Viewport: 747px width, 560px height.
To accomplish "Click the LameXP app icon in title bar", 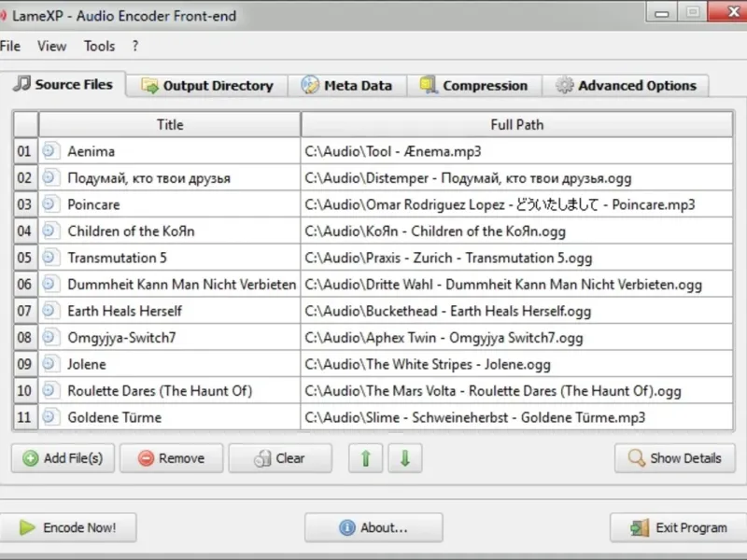I will tap(3, 16).
